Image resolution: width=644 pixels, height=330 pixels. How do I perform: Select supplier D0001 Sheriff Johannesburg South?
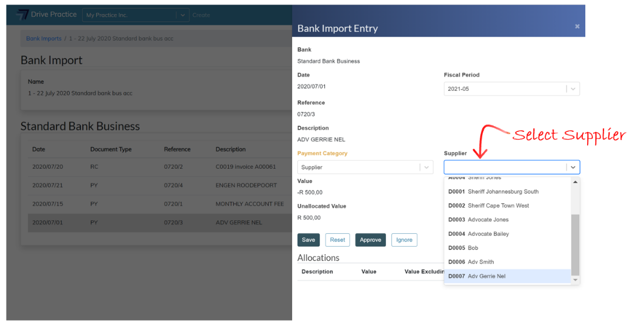(508, 192)
